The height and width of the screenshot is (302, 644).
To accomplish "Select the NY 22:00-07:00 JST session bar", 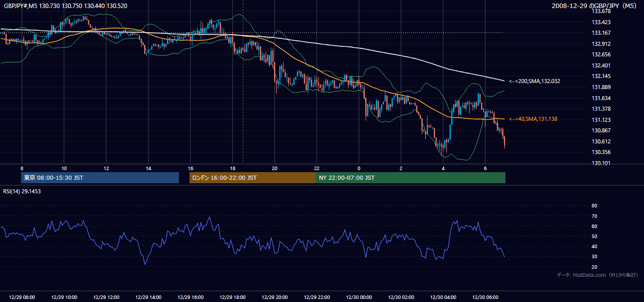I will pyautogui.click(x=411, y=178).
